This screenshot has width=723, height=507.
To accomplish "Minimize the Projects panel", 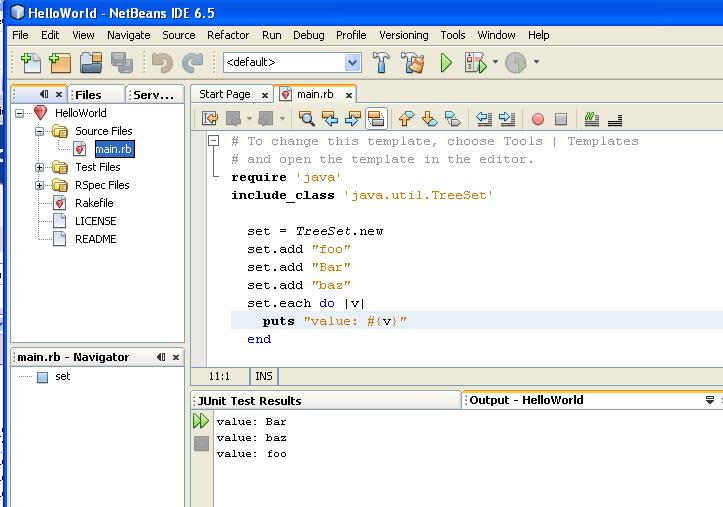I will pyautogui.click(x=44, y=94).
